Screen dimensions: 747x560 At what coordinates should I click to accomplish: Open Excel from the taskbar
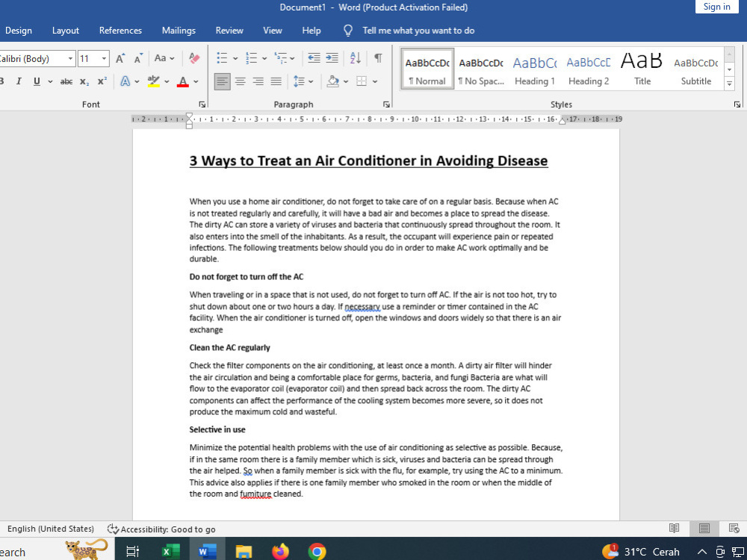tap(170, 552)
